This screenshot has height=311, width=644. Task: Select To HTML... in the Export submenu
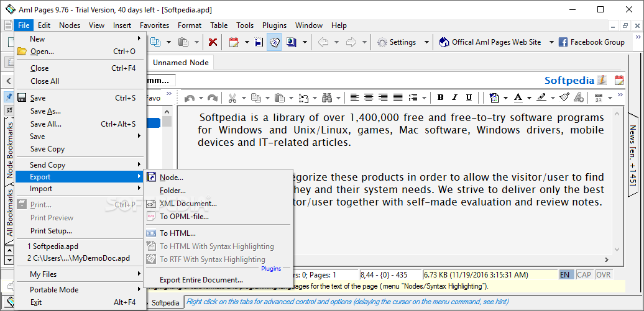coord(218,233)
